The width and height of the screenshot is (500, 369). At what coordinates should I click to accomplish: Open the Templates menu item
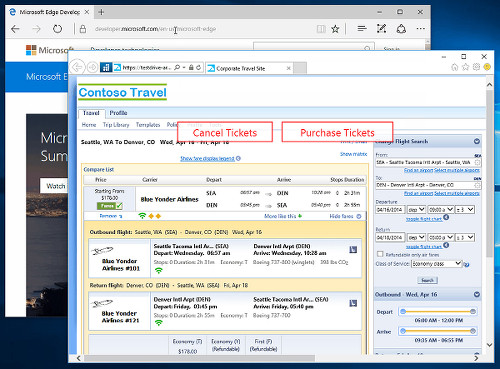tap(148, 125)
